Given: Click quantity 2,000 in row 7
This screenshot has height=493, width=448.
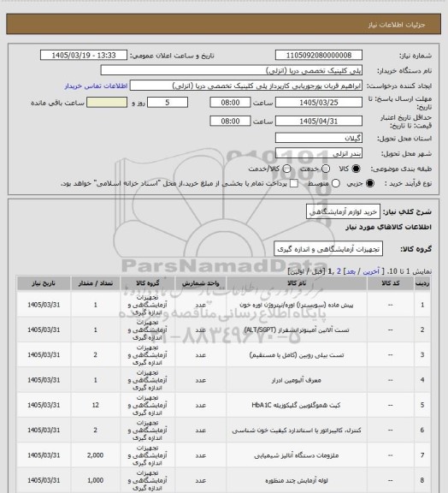Looking at the screenshot, I should point(96,455).
